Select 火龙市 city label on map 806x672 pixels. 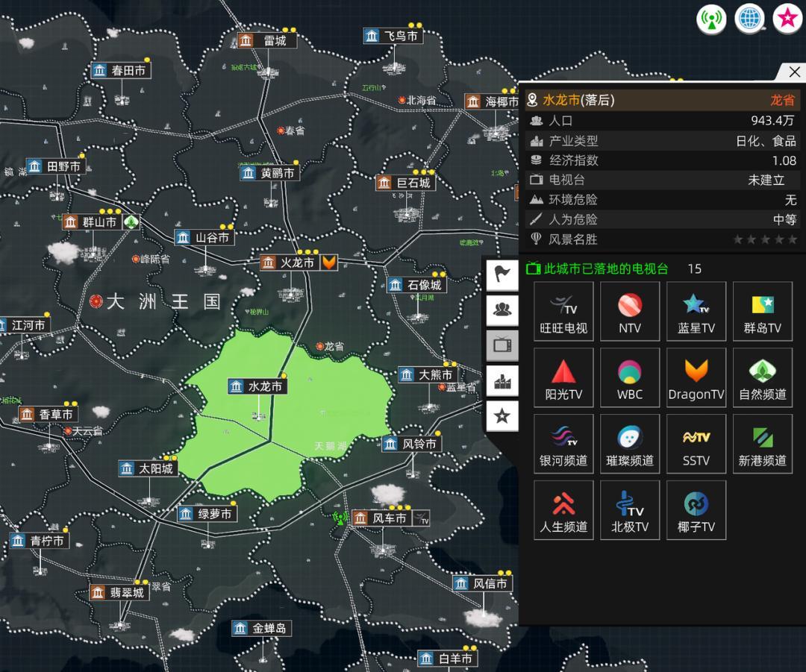click(289, 263)
